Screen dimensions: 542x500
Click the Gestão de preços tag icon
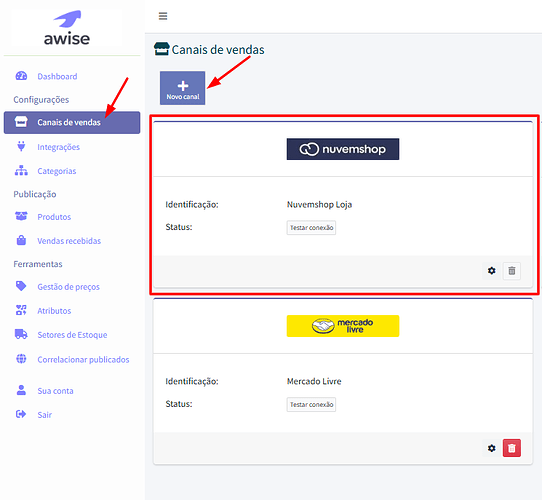pos(21,286)
